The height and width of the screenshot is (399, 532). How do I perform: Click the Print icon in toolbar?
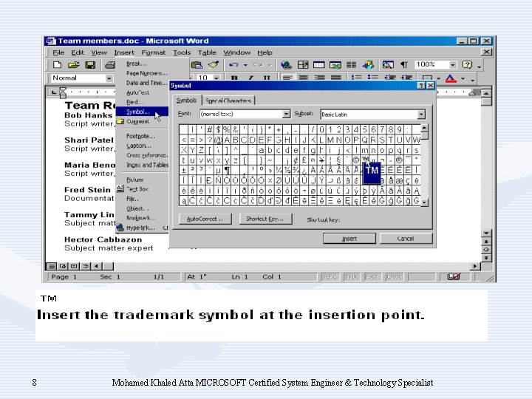109,65
